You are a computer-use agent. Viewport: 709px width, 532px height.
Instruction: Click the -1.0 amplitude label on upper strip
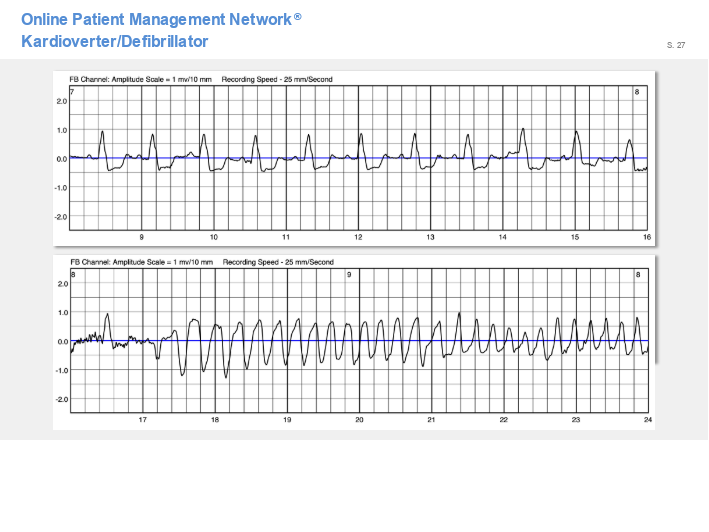coord(62,187)
